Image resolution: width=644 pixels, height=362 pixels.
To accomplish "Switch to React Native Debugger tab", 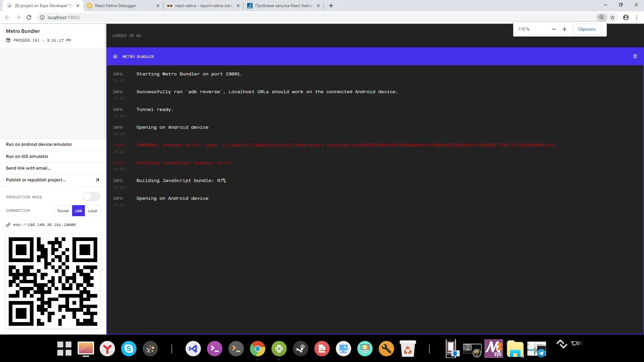I will click(x=115, y=6).
